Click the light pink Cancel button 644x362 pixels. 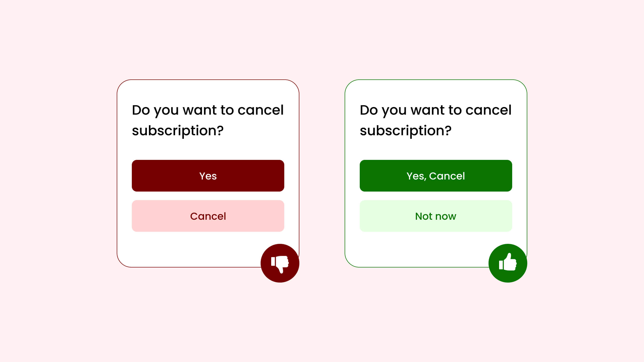(208, 216)
